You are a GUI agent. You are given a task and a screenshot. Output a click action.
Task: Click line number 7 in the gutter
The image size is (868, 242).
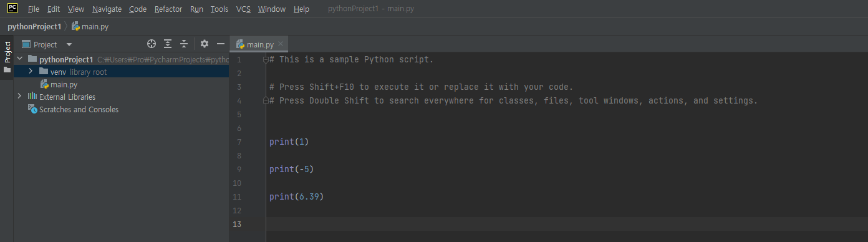pyautogui.click(x=239, y=142)
